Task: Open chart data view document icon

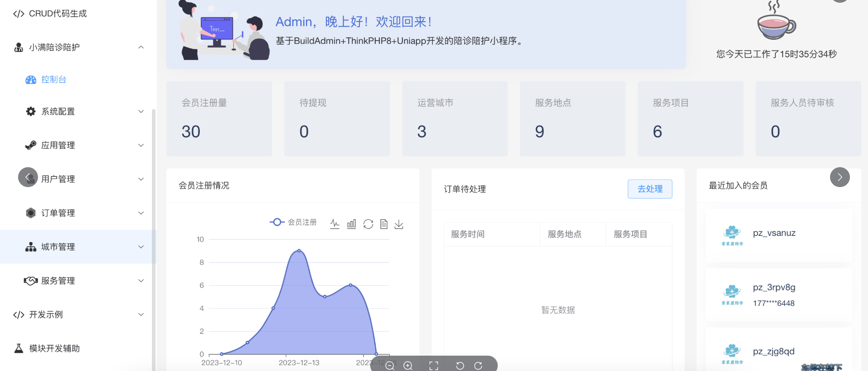Action: pos(384,224)
